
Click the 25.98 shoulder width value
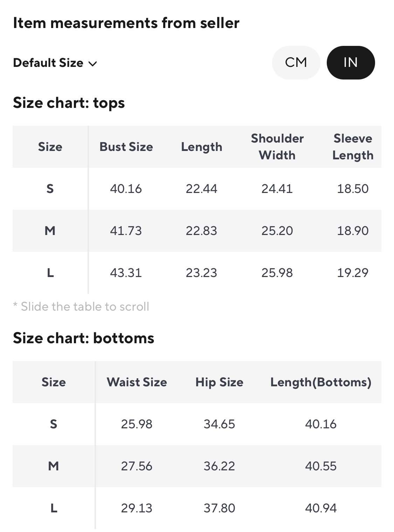click(x=277, y=273)
